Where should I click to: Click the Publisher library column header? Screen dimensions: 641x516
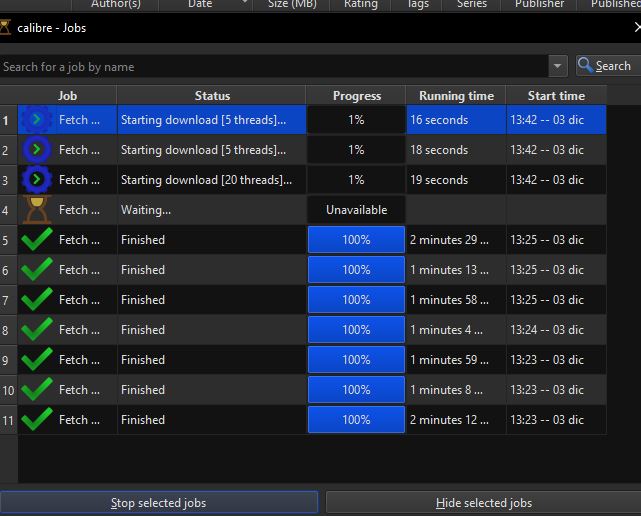click(539, 4)
